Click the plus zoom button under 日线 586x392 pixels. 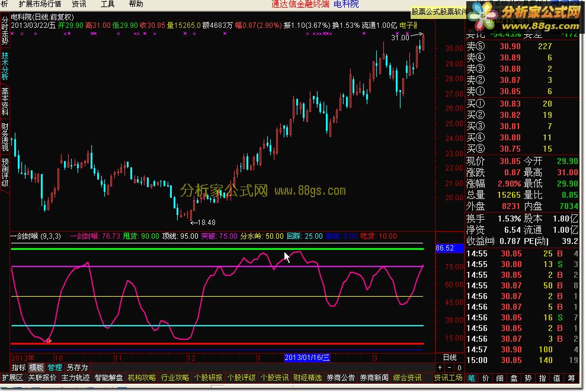(x=440, y=368)
